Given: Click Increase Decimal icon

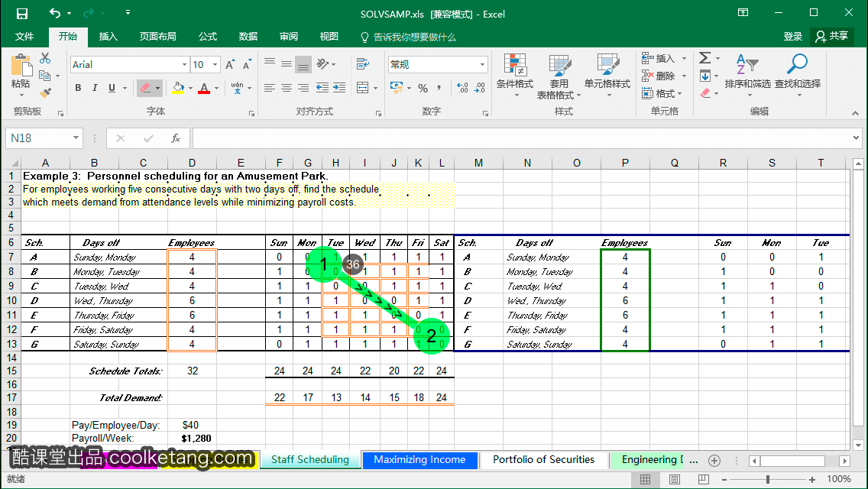Looking at the screenshot, I should click(463, 88).
